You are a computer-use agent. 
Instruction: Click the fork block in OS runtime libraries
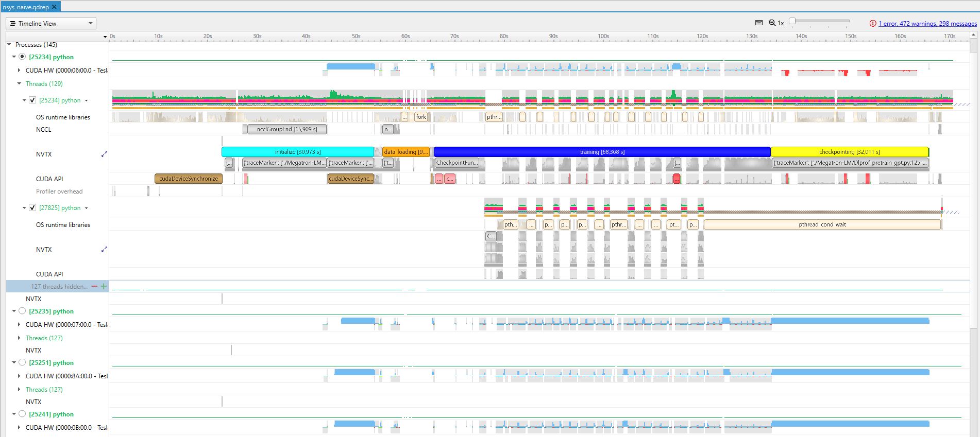[421, 117]
